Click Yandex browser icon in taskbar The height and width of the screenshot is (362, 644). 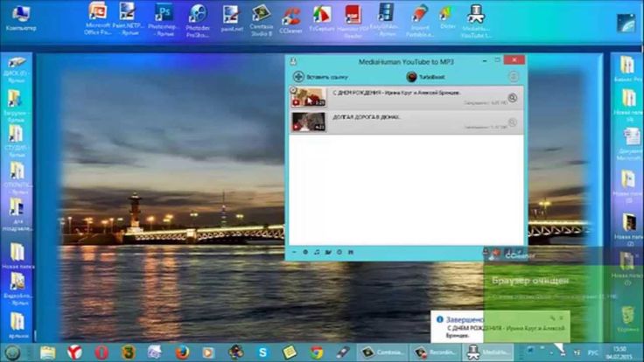(75, 352)
